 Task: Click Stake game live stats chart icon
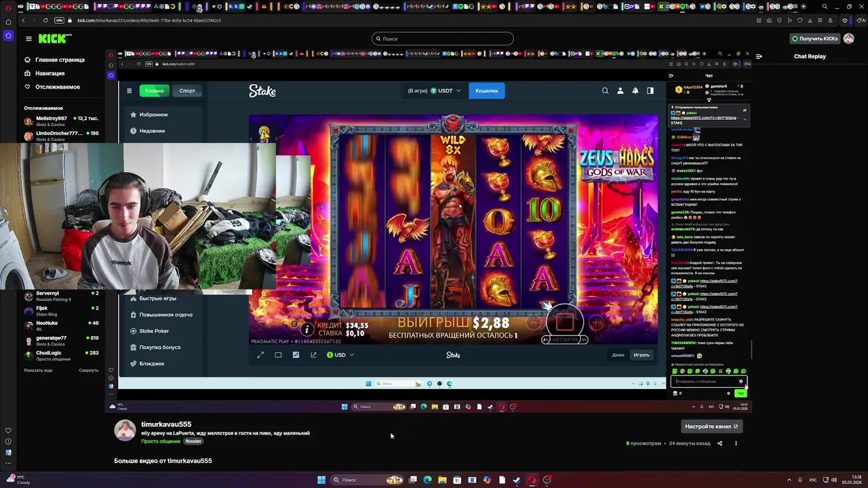296,355
